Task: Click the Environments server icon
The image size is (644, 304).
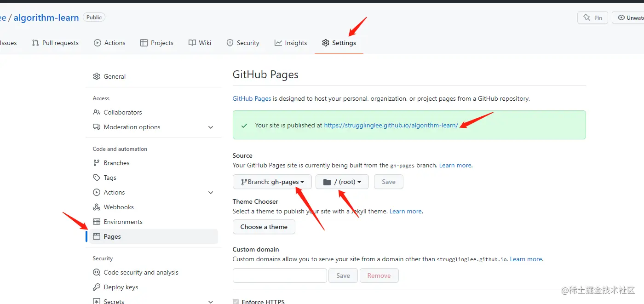Action: click(x=97, y=222)
